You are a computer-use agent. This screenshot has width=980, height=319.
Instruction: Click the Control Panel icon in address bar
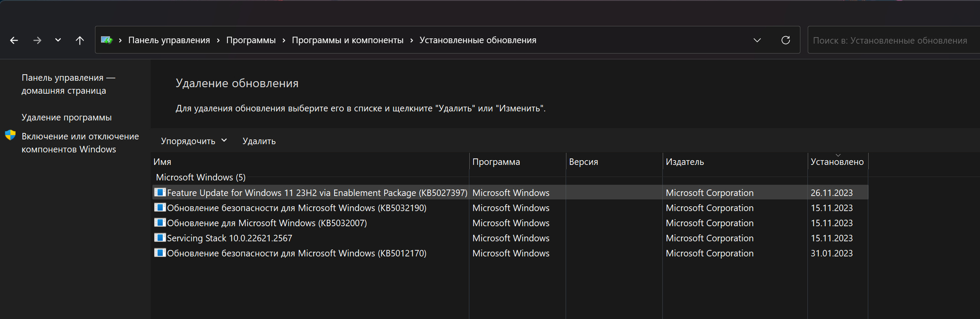107,40
